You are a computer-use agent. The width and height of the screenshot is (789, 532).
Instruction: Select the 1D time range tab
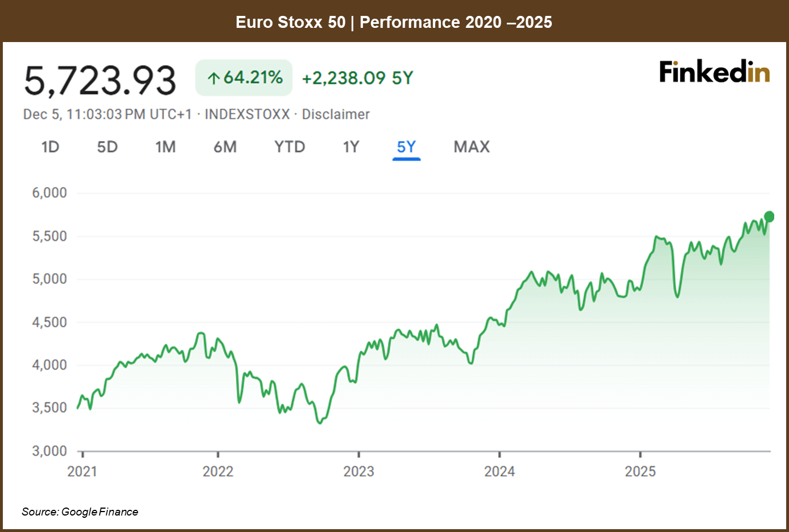click(50, 147)
